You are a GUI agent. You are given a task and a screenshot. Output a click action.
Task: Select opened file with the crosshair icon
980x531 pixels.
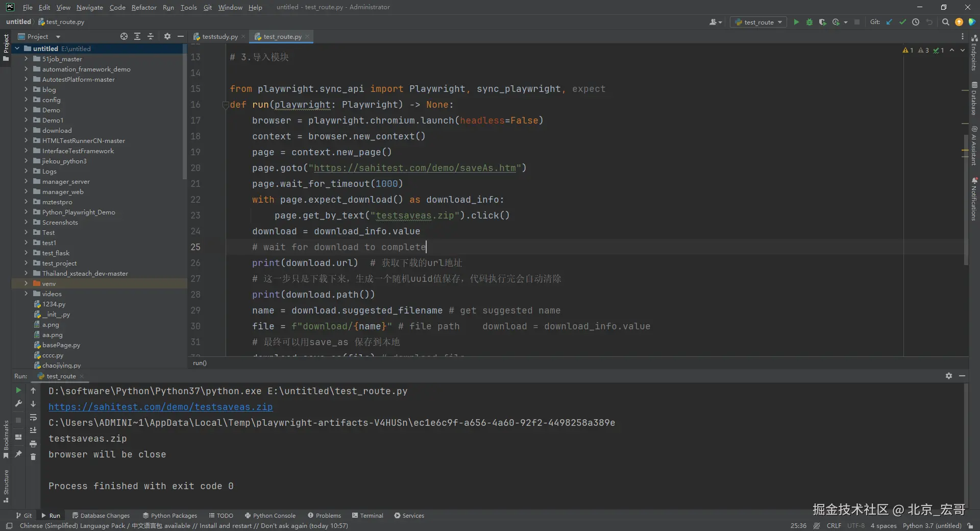(x=124, y=36)
